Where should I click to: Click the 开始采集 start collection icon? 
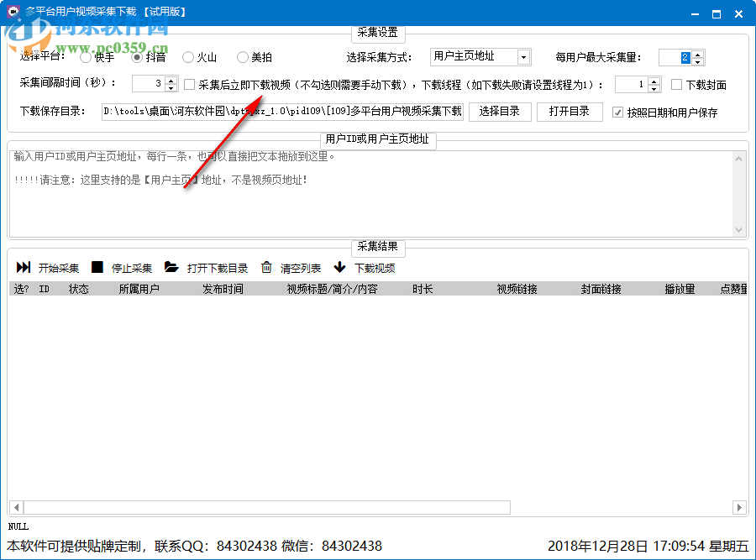[24, 267]
